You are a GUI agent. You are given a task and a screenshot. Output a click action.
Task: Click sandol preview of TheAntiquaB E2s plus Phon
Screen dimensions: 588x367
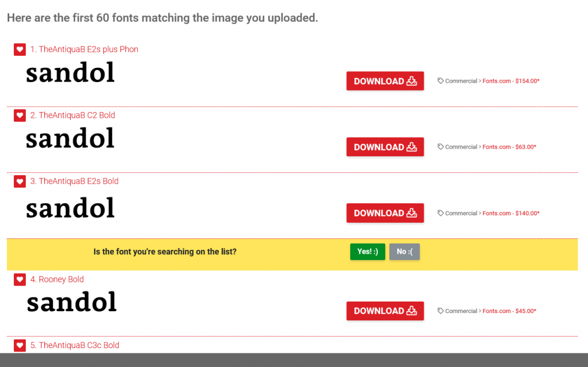point(70,73)
